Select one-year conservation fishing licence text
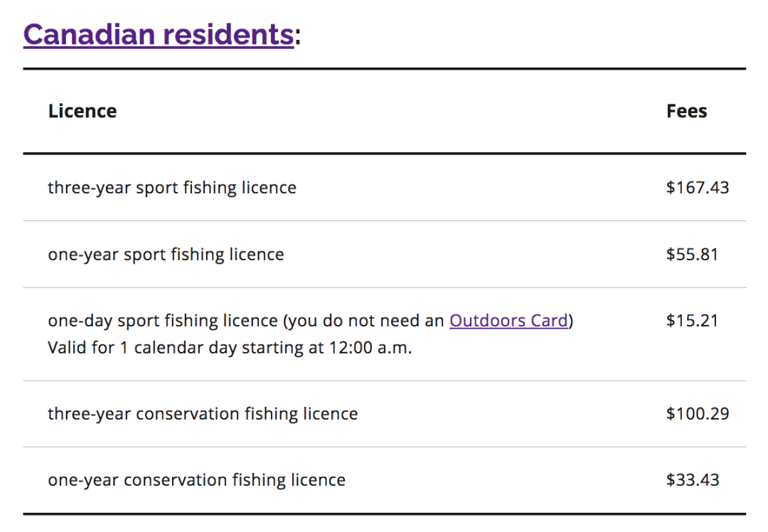 [x=197, y=480]
